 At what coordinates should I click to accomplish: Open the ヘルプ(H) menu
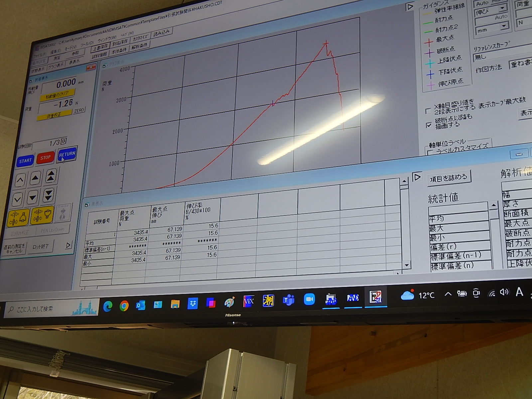point(127,34)
